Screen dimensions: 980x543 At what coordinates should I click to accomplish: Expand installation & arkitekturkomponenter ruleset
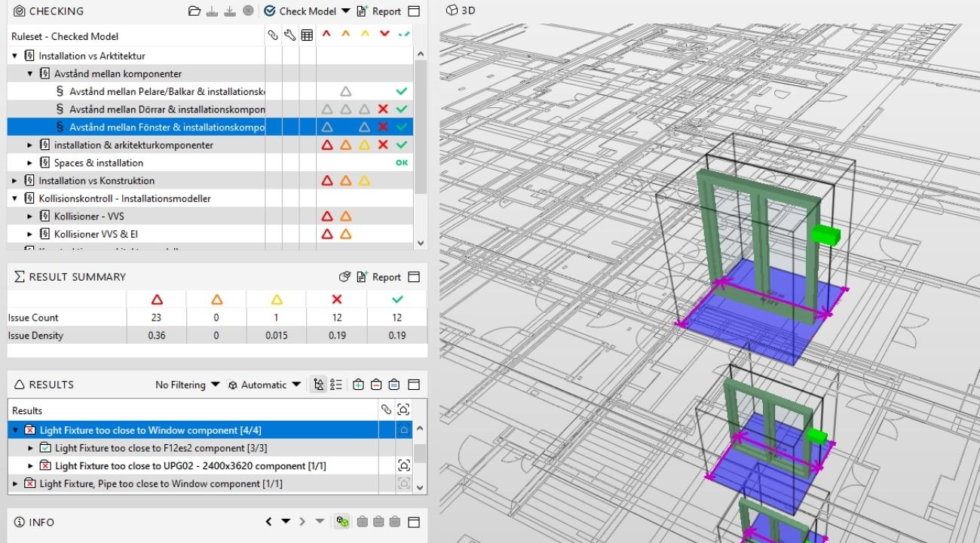pos(30,145)
